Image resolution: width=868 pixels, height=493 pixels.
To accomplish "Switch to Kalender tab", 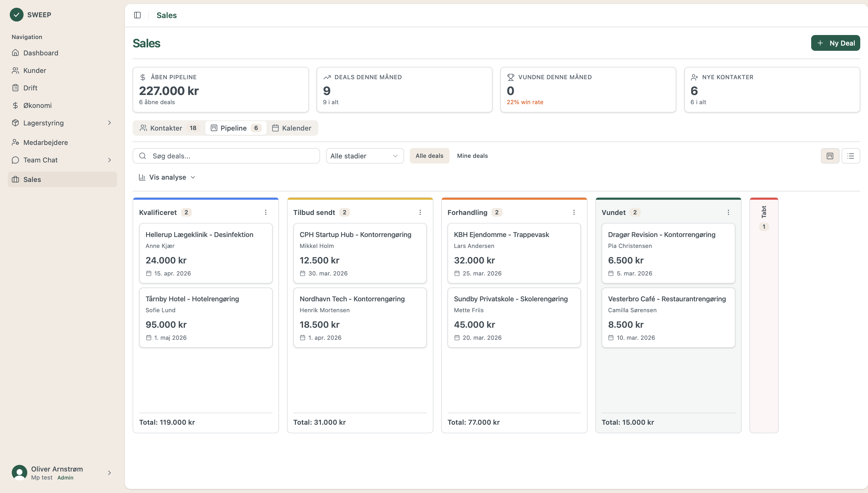I will pos(292,128).
